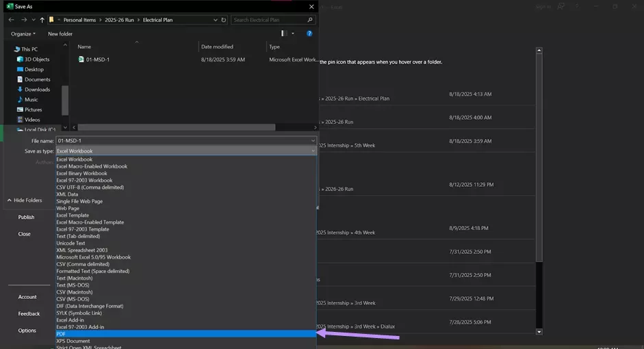Choose Single File Web Page

pos(186,201)
